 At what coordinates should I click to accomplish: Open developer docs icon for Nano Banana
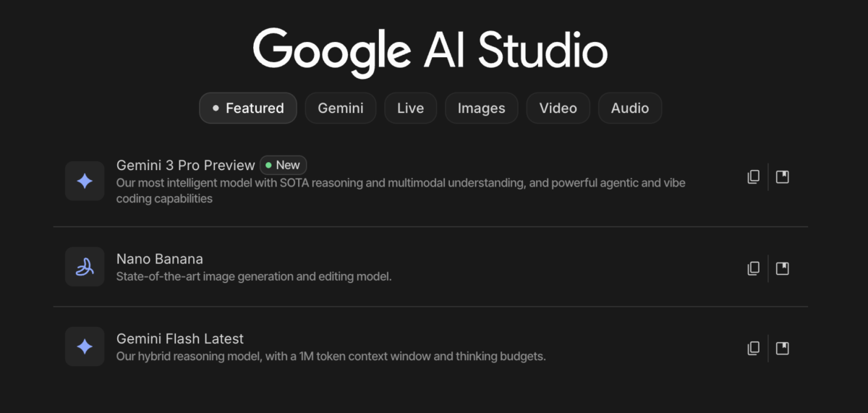pos(782,268)
